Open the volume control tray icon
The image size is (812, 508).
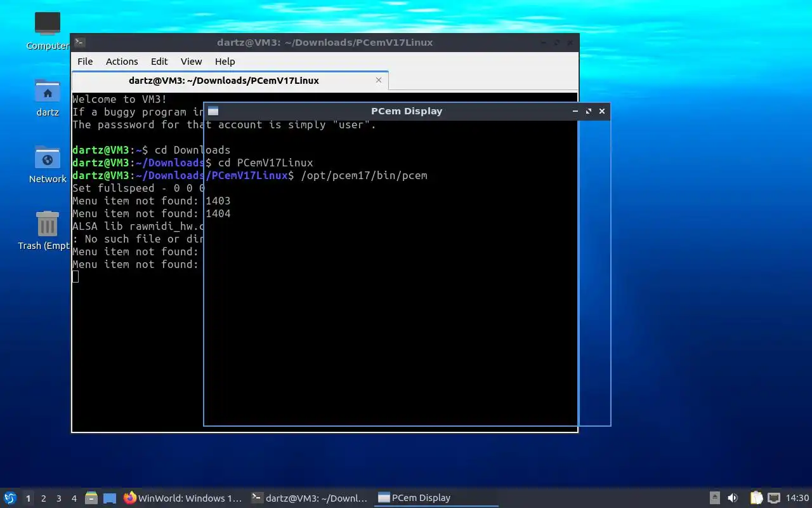point(733,498)
